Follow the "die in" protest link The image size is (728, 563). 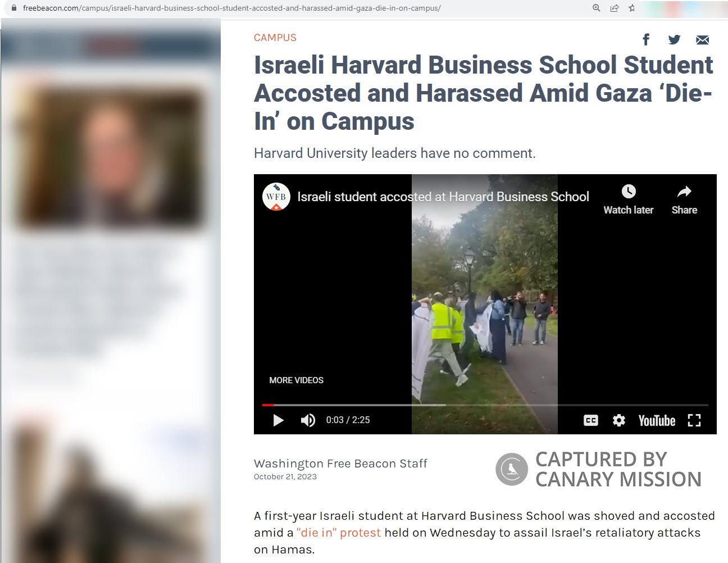coord(339,533)
